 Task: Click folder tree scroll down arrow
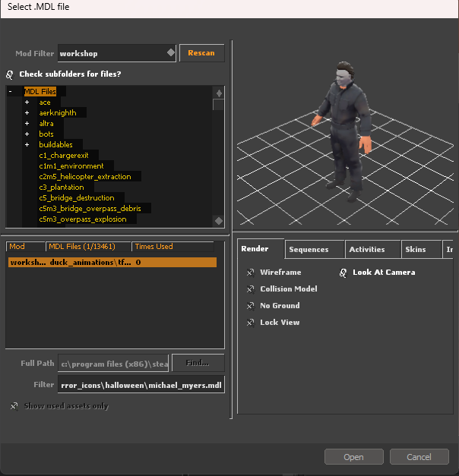(219, 221)
